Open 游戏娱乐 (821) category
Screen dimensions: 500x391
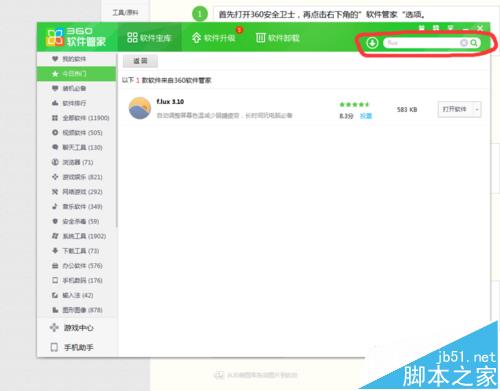click(x=77, y=177)
